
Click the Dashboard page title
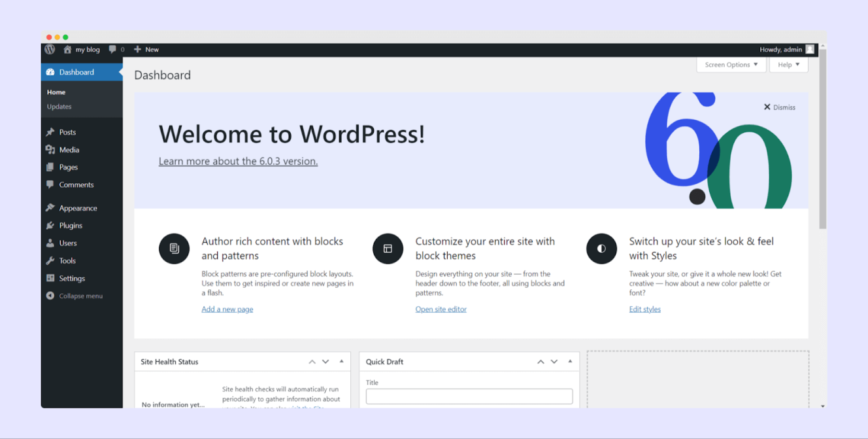[x=163, y=75]
